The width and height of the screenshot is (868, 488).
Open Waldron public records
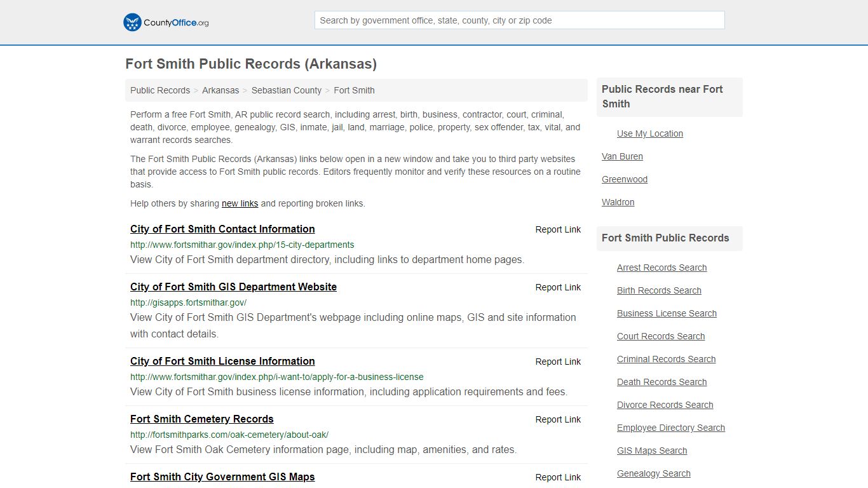(618, 202)
